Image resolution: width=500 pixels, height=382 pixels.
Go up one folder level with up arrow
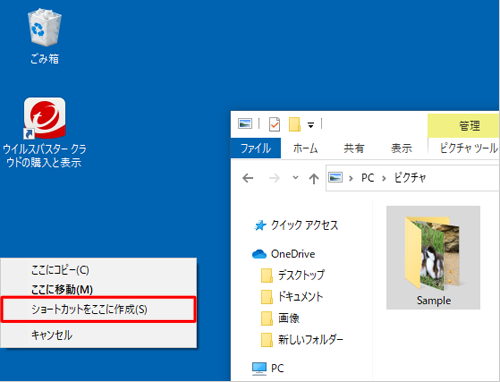tap(314, 178)
